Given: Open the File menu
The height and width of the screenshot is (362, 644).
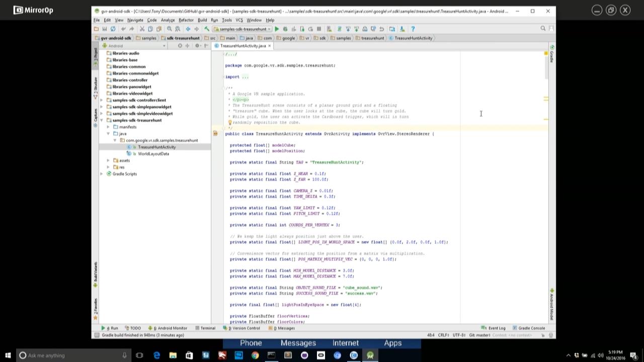Looking at the screenshot, I should [x=97, y=20].
